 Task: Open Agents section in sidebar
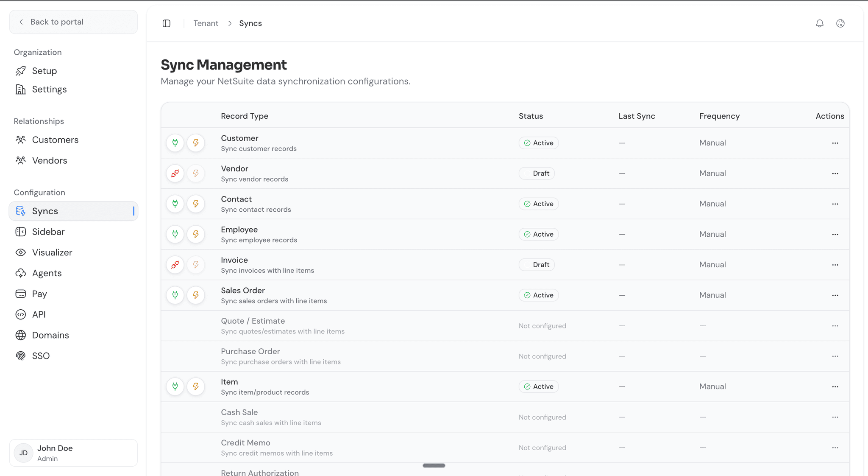pyautogui.click(x=47, y=273)
